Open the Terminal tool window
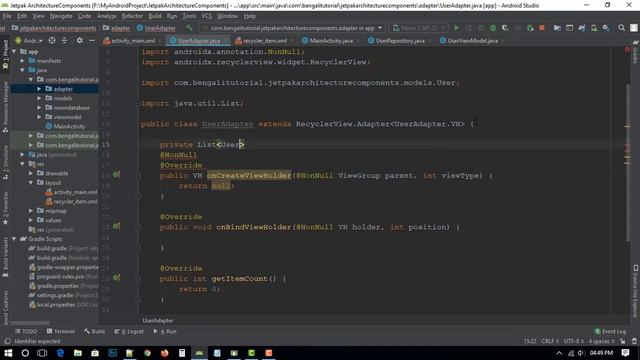Image resolution: width=640 pixels, height=360 pixels. tap(60, 331)
